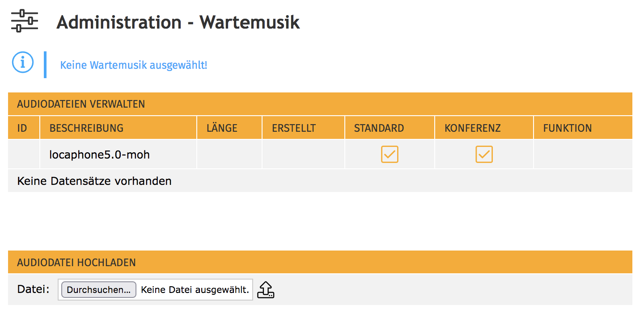Click the blue info circle icon
644x326 pixels.
23,63
